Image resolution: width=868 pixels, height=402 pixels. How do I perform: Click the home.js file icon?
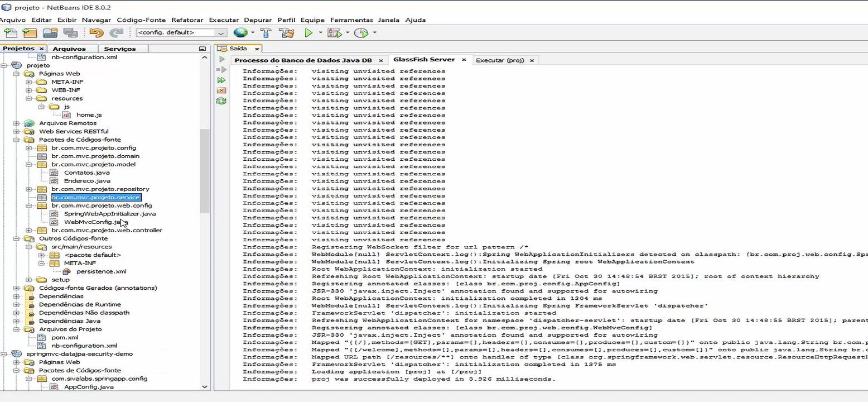pos(66,115)
